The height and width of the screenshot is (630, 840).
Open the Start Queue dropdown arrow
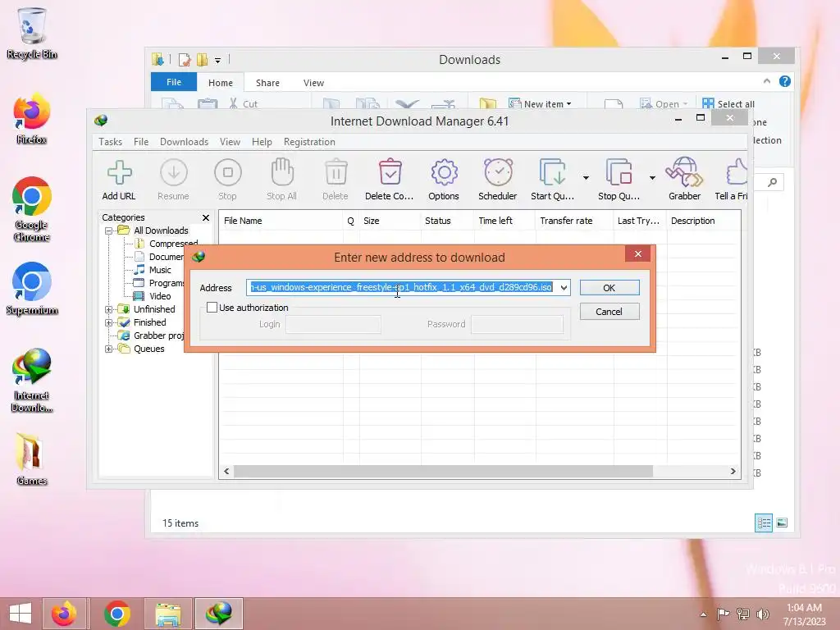586,178
